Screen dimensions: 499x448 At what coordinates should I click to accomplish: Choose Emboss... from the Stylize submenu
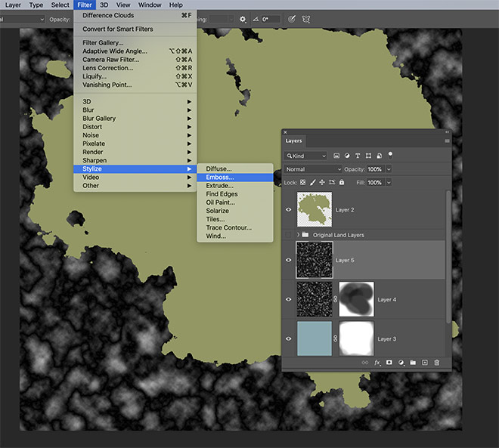pyautogui.click(x=220, y=178)
